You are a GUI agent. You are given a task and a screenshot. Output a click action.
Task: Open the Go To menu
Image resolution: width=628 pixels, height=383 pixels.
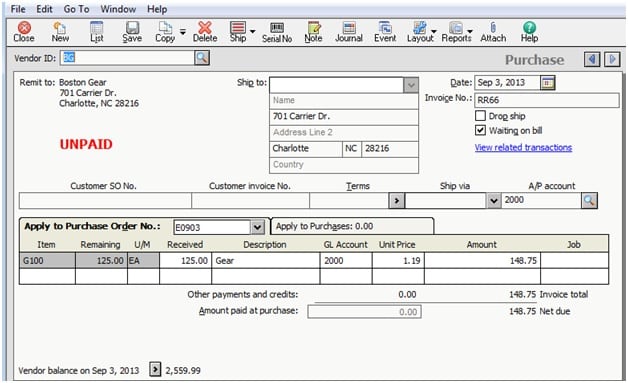pos(76,9)
